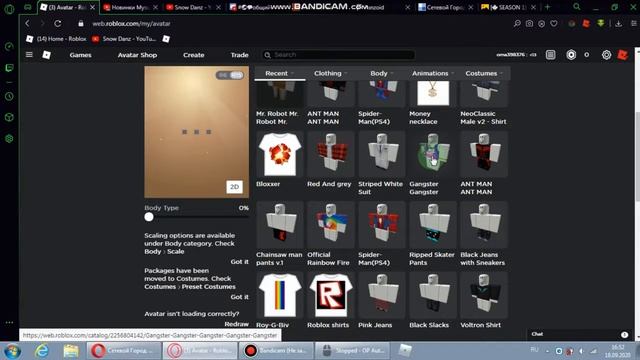
Task: Expand the Animations category dropdown
Action: click(433, 73)
